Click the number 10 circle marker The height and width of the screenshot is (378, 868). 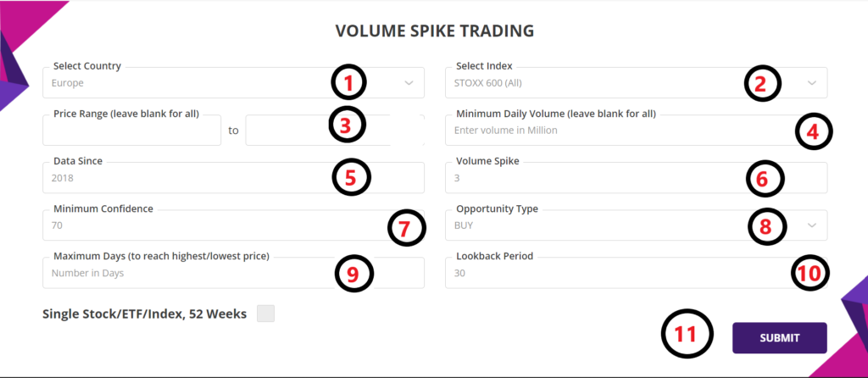click(x=811, y=273)
